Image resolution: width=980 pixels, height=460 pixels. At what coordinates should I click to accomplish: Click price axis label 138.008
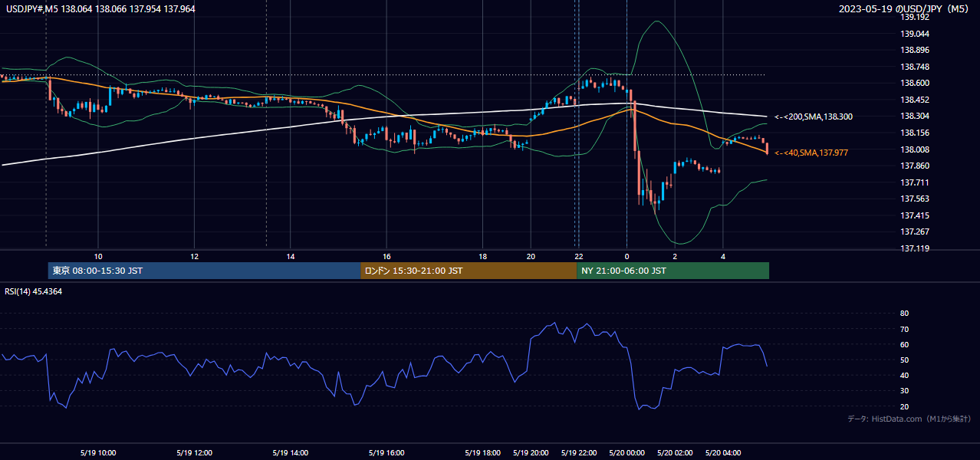(x=915, y=149)
